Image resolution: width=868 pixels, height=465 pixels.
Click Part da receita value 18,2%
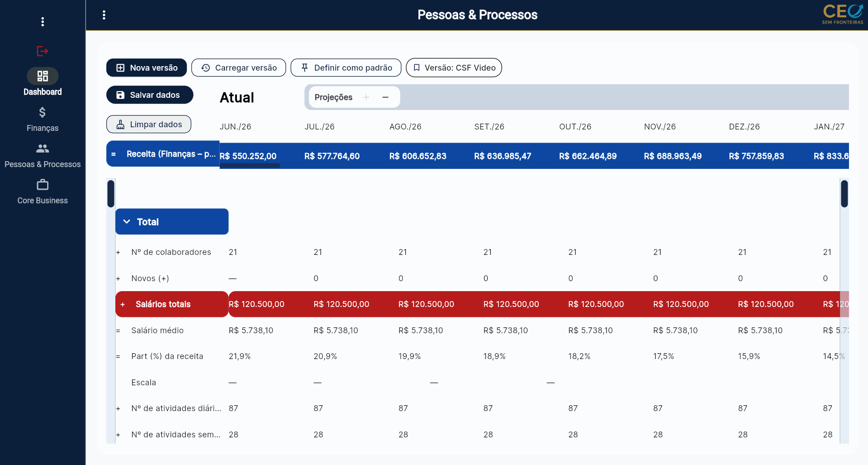[x=579, y=356]
